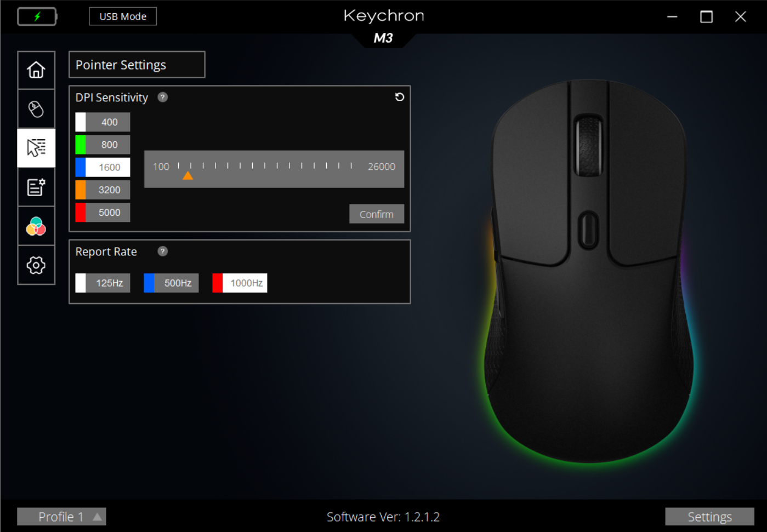This screenshot has height=532, width=767.
Task: Click the DPI button on the mouse image
Action: tap(588, 230)
